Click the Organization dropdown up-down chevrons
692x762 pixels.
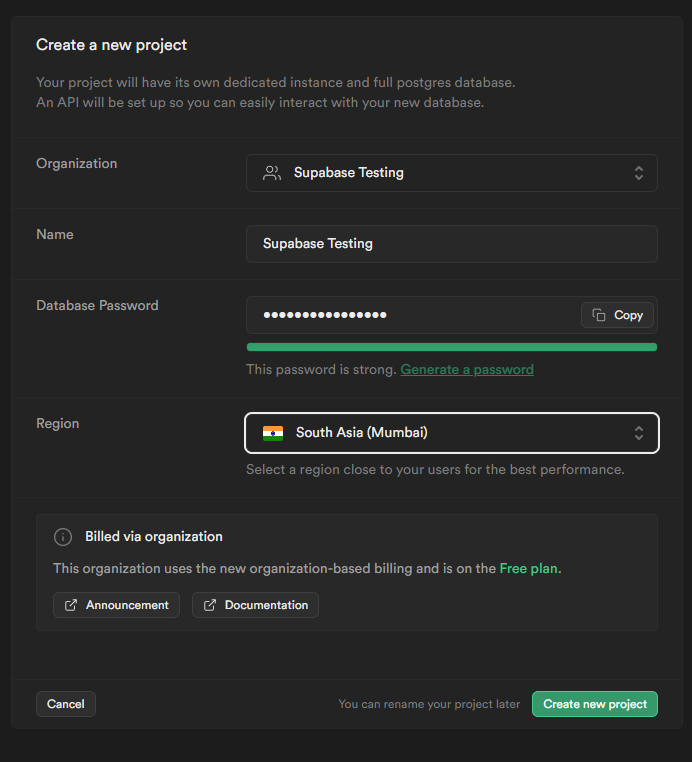(639, 173)
